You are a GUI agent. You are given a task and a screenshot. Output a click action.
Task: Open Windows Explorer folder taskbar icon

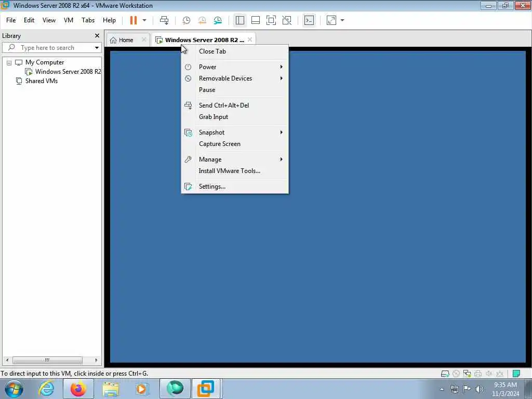[111, 389]
